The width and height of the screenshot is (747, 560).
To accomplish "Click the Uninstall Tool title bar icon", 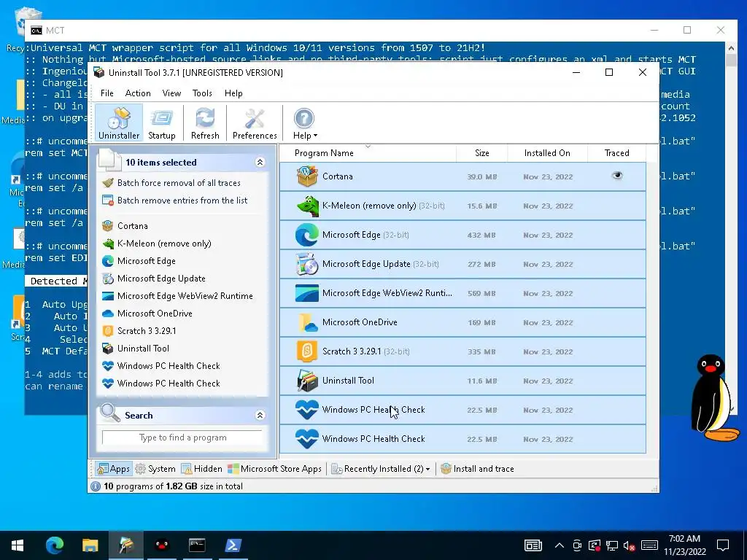I will (x=99, y=72).
